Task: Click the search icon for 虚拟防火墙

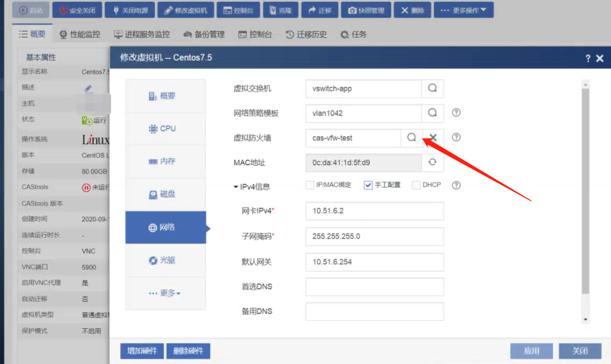Action: 411,137
